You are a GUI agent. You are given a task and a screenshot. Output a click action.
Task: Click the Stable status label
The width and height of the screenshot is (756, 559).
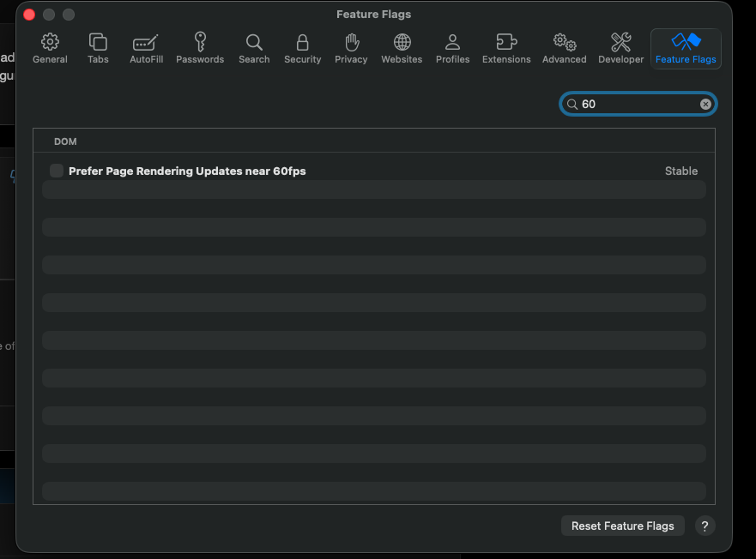tap(680, 171)
